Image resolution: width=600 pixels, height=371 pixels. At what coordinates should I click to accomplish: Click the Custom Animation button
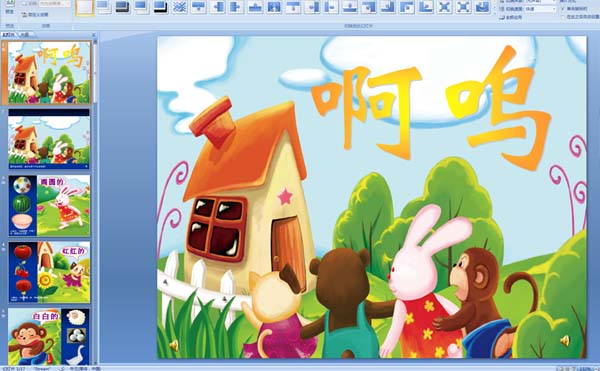tap(35, 15)
